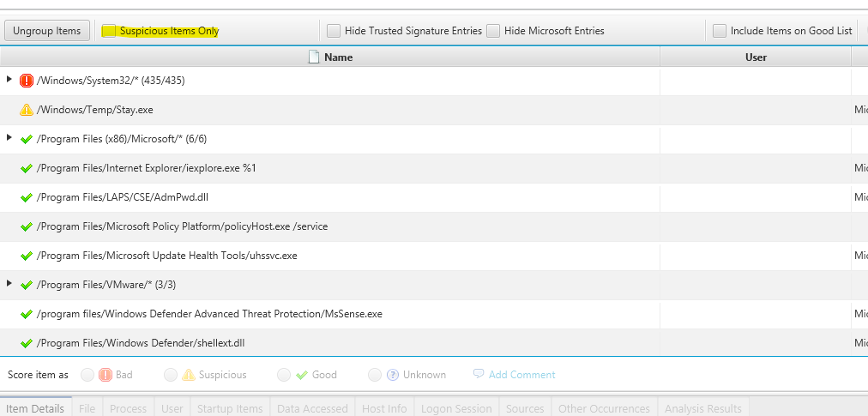Screen dimensions: 868x416
Task: Toggle Hide Microsoft Entries checkbox
Action: 493,31
